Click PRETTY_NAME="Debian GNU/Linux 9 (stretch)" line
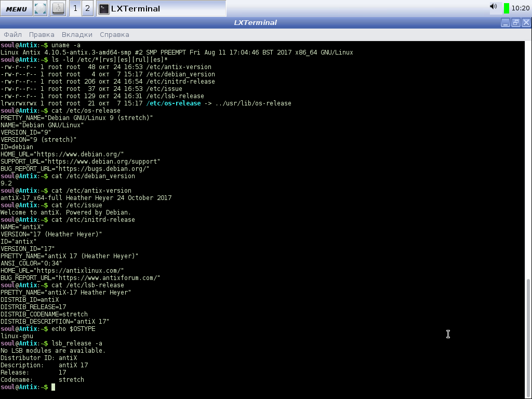 pyautogui.click(x=77, y=118)
